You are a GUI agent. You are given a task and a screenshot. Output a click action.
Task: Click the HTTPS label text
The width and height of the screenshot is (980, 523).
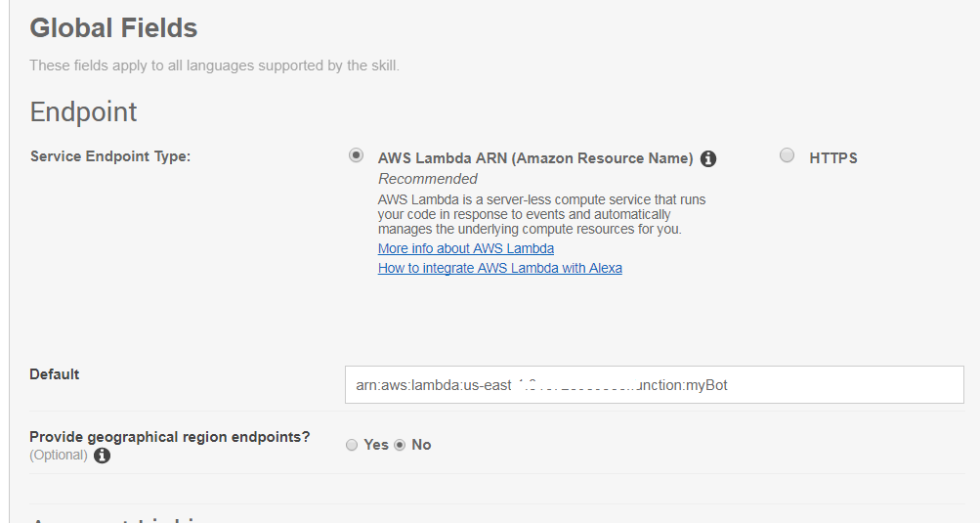point(833,158)
